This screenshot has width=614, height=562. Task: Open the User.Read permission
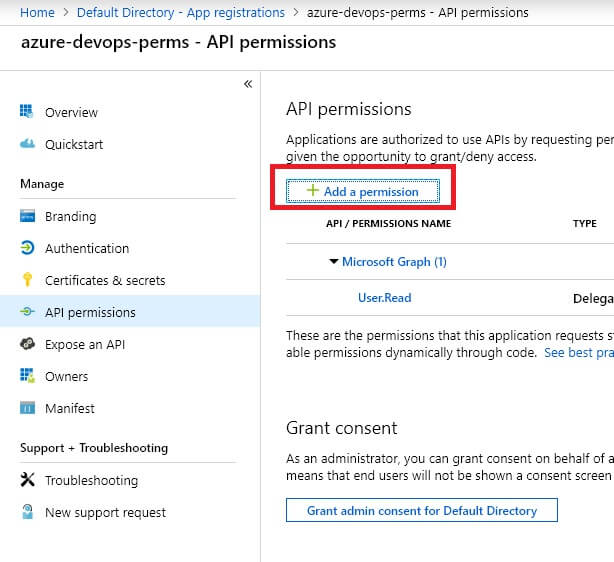(x=385, y=298)
